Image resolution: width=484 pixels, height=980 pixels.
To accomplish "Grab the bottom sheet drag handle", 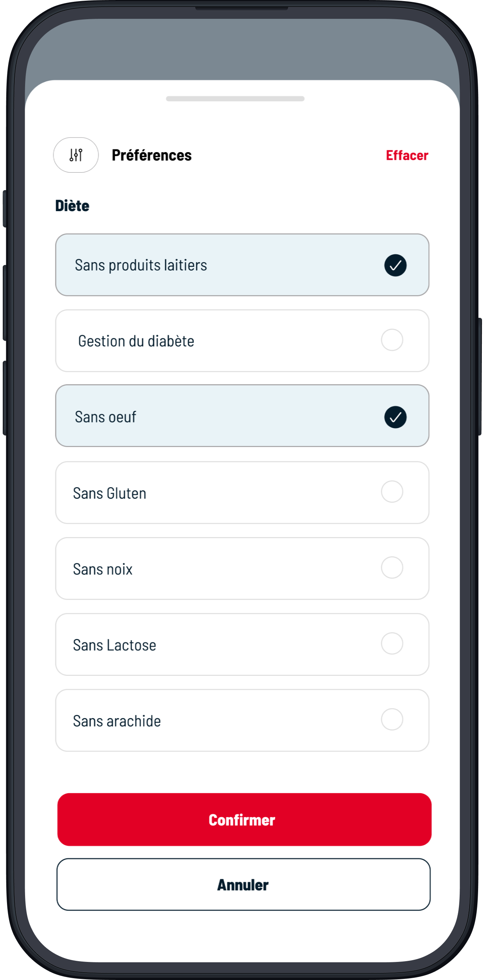I will tap(235, 99).
